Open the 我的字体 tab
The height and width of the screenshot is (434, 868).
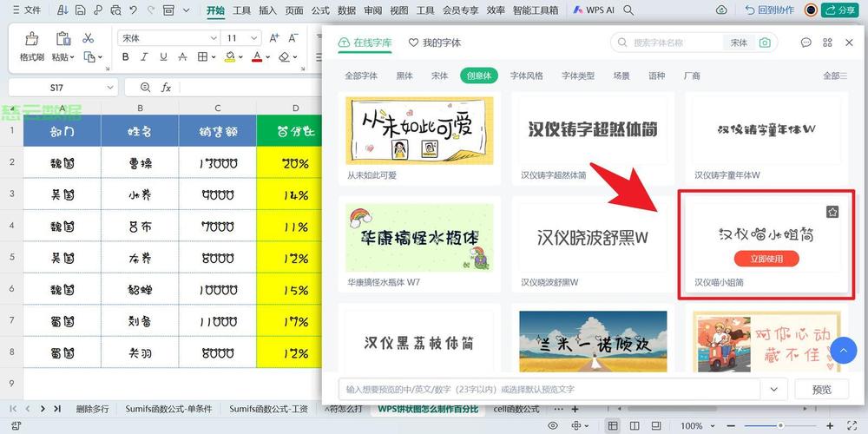pos(435,43)
